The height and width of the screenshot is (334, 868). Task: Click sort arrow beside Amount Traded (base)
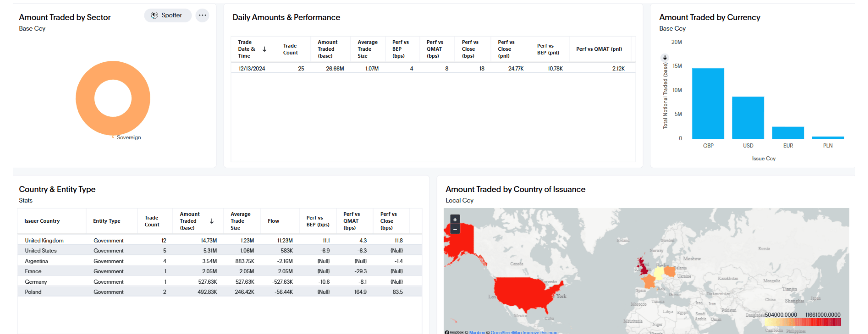click(212, 221)
